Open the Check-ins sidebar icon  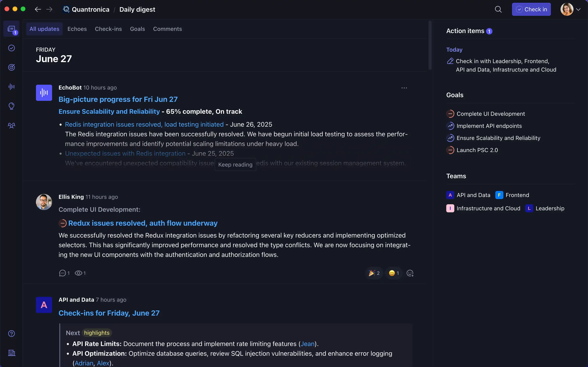(x=12, y=48)
